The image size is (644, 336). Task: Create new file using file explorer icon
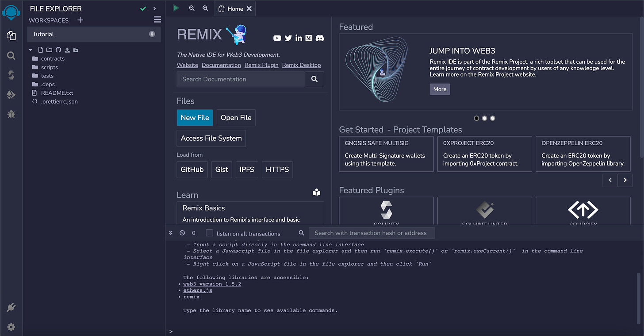pos(41,50)
